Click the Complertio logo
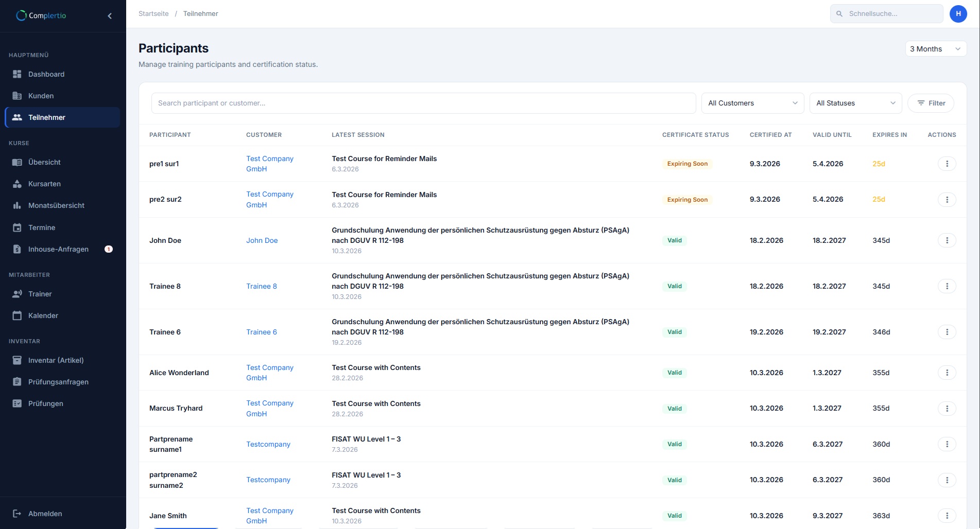The image size is (980, 529). point(41,15)
